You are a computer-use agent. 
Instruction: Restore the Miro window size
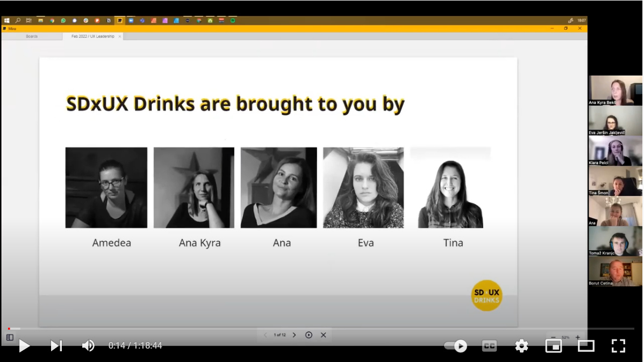coord(566,29)
